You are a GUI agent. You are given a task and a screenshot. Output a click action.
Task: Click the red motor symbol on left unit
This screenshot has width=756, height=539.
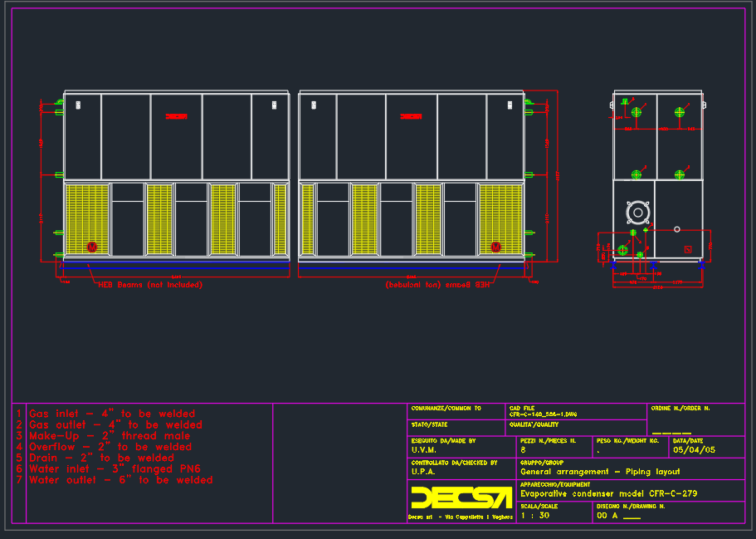tap(91, 247)
